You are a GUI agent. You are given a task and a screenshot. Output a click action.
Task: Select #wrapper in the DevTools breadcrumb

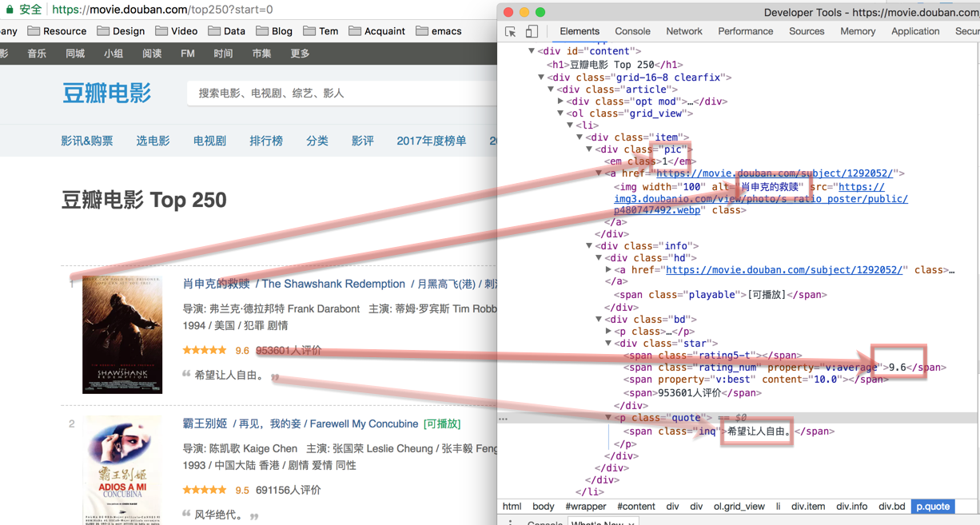click(x=586, y=507)
